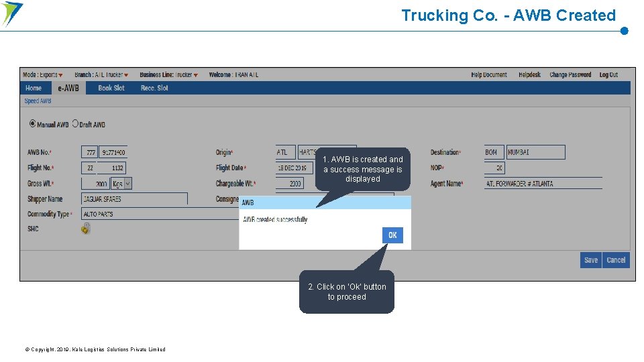Select the Draft AWB radio button
644x362 pixels.
(x=75, y=123)
